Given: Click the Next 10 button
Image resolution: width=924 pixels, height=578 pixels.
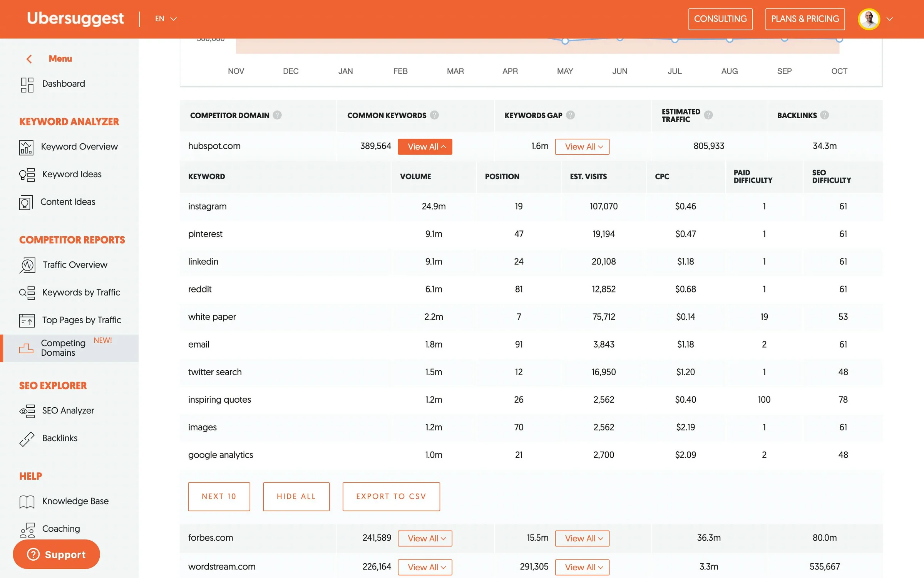Looking at the screenshot, I should [x=219, y=497].
